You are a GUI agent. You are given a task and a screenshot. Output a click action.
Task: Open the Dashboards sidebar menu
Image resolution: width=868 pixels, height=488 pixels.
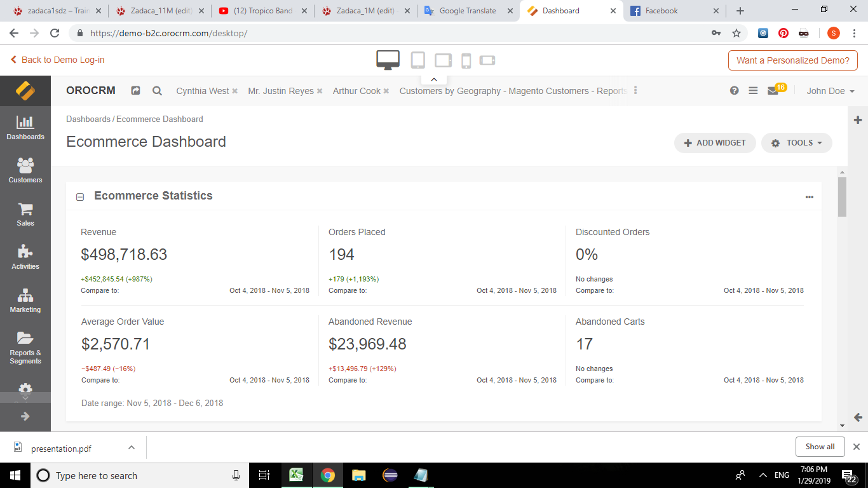pyautogui.click(x=25, y=128)
